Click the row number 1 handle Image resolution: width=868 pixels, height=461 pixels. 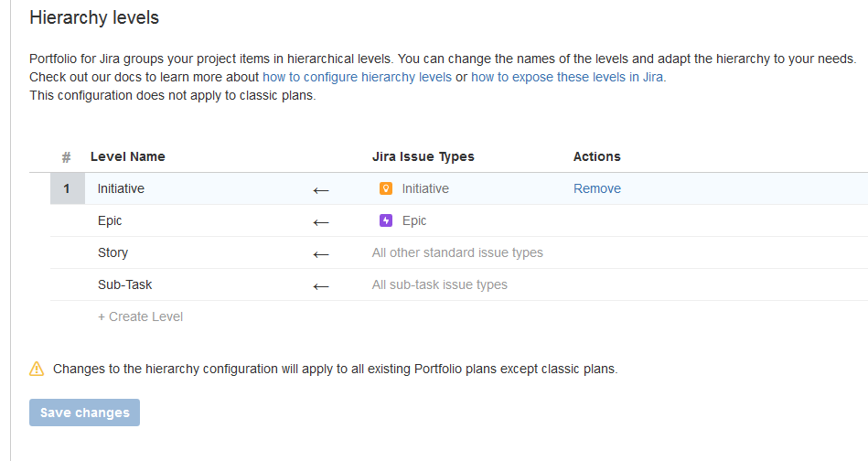tap(67, 188)
